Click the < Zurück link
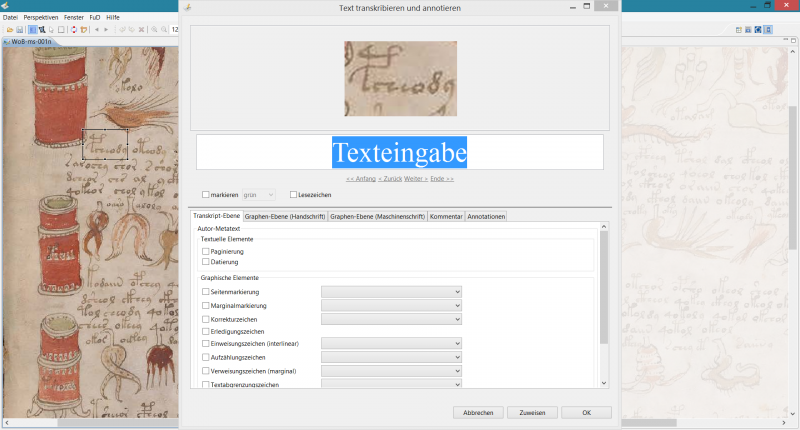This screenshot has height=430, width=800. coord(390,179)
